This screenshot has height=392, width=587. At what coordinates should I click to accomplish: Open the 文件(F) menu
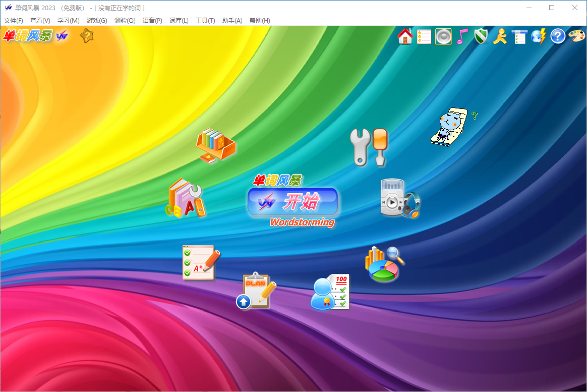(14, 21)
